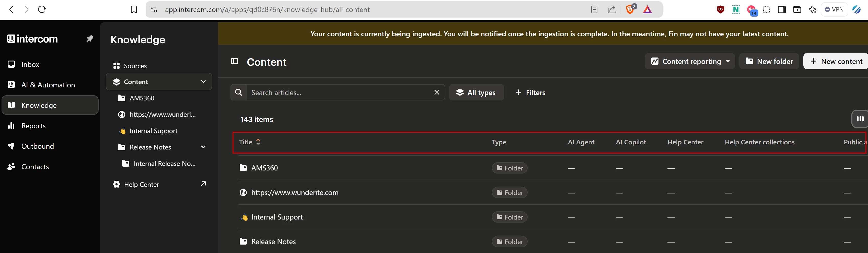Select Knowledge in the main navigation

click(50, 105)
